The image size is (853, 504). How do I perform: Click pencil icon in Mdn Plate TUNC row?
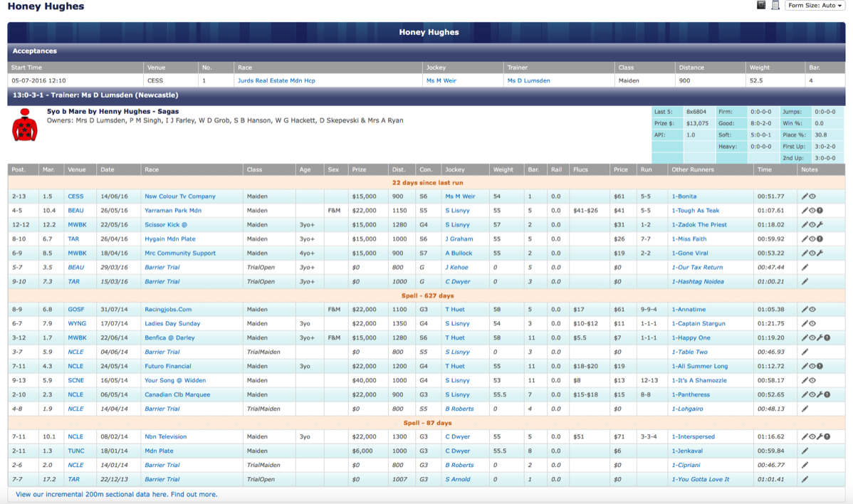(x=805, y=451)
